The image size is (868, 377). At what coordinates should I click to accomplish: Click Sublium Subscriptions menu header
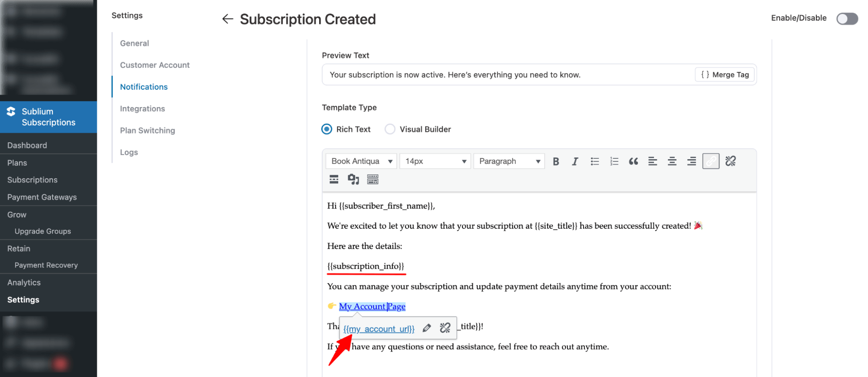(x=48, y=117)
